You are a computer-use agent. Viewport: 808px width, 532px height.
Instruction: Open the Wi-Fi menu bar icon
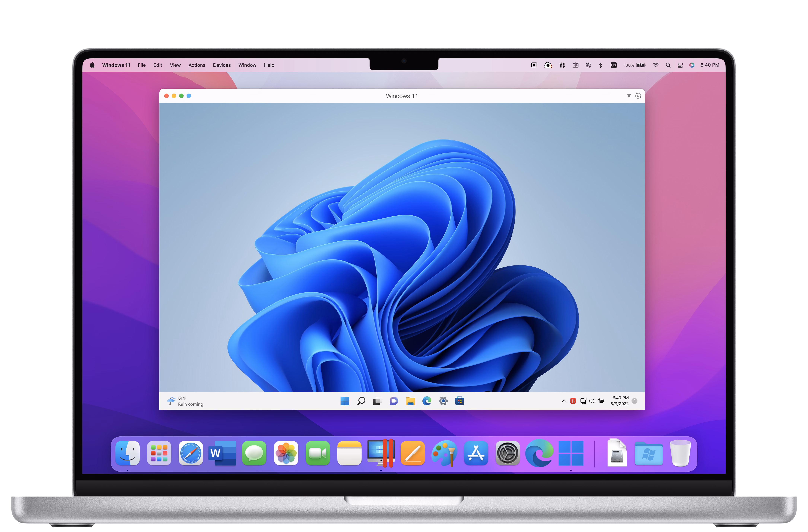tap(656, 65)
